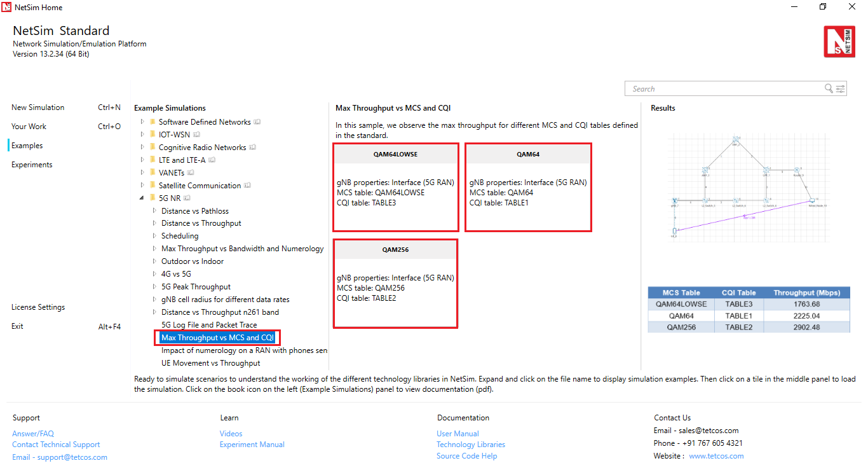Expand the Software Defined Networks folder

tap(142, 122)
